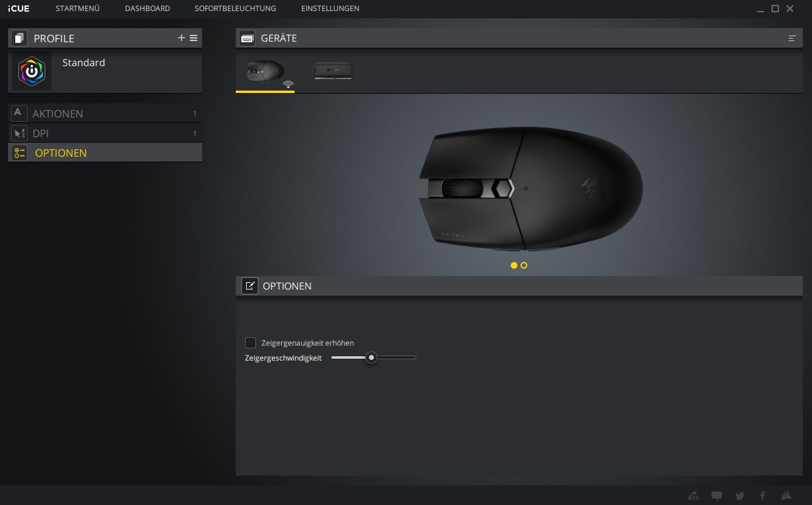The width and height of the screenshot is (812, 505).
Task: Expand the Aktionen section
Action: click(x=58, y=114)
